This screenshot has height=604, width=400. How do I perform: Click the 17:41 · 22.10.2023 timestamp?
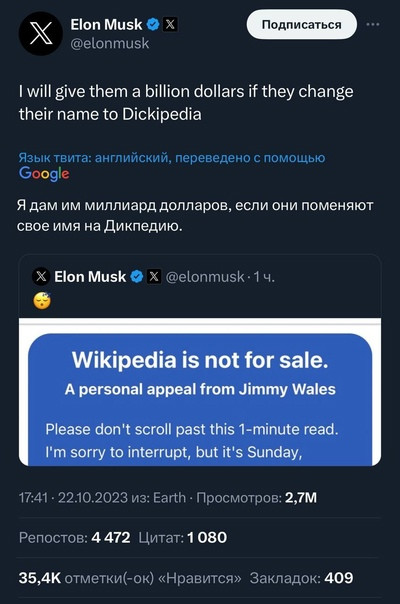click(x=73, y=498)
